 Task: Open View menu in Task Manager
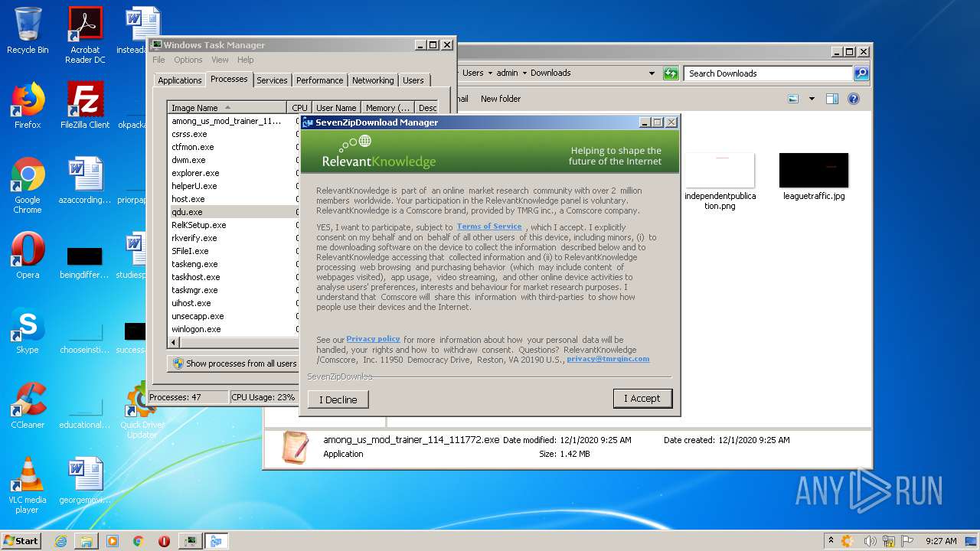tap(220, 60)
